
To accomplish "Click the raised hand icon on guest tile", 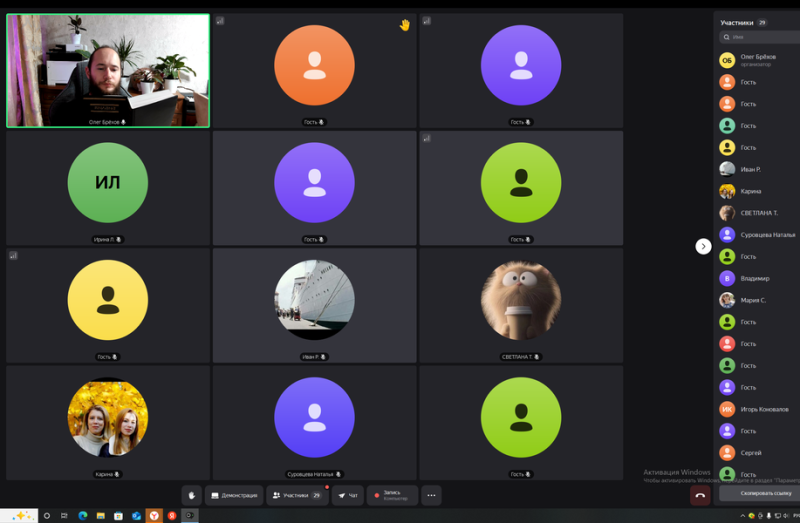I will [x=405, y=25].
